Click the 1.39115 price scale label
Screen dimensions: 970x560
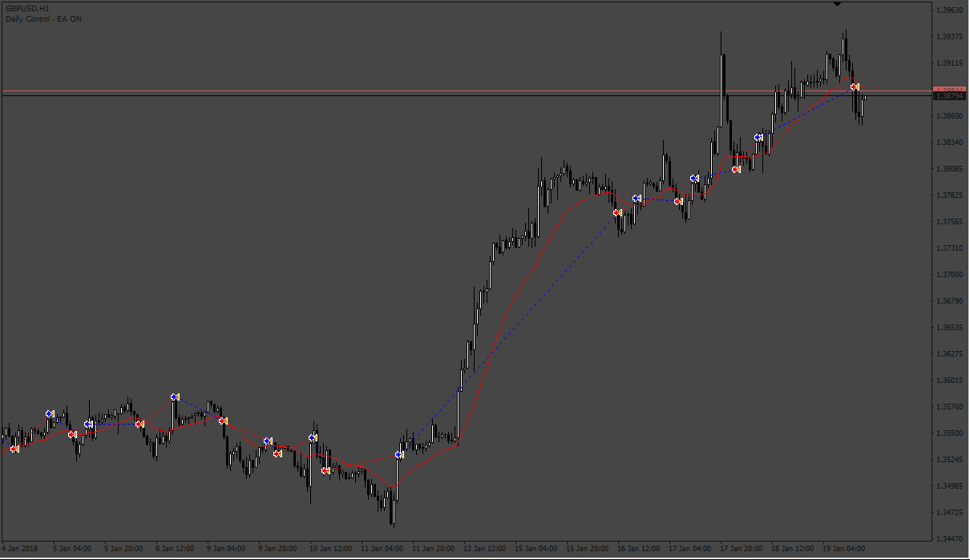pos(951,63)
